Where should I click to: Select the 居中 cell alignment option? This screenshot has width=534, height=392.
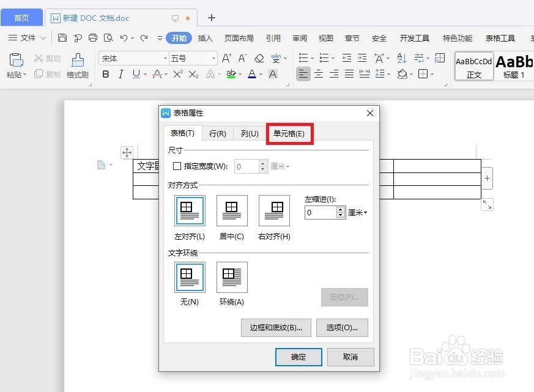232,210
